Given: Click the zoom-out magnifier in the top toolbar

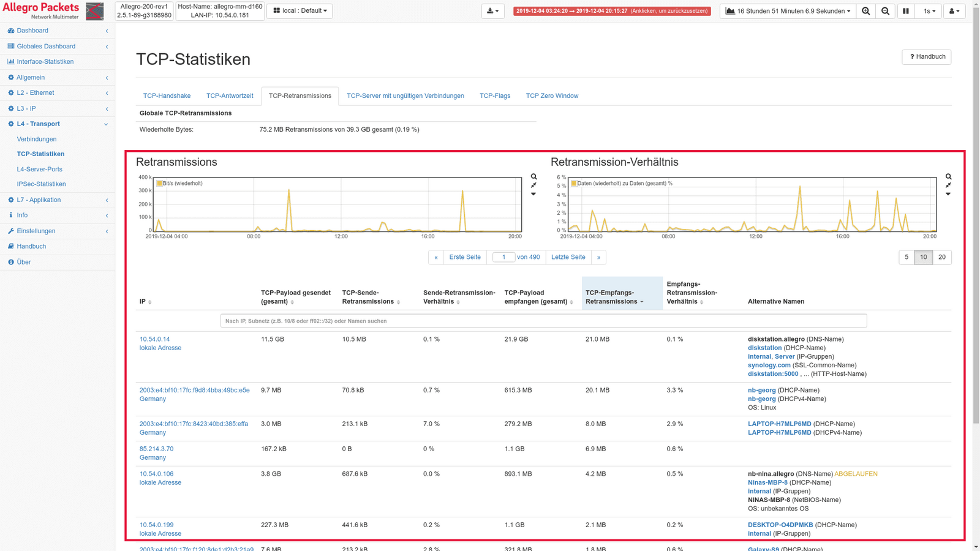Looking at the screenshot, I should pos(885,11).
